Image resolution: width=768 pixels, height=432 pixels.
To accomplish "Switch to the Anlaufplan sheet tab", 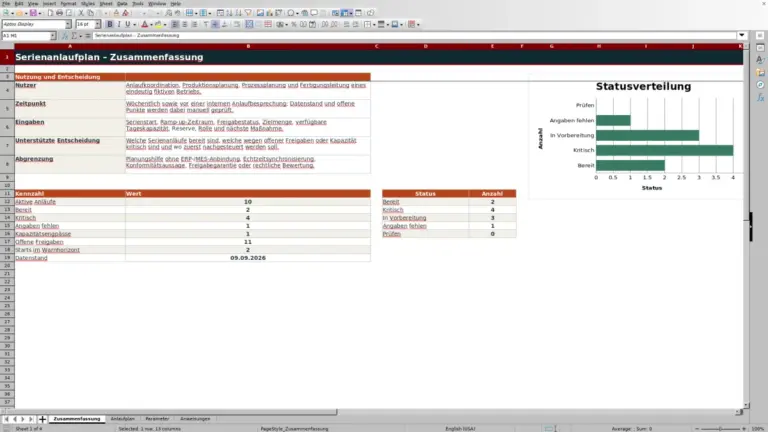I will [122, 419].
